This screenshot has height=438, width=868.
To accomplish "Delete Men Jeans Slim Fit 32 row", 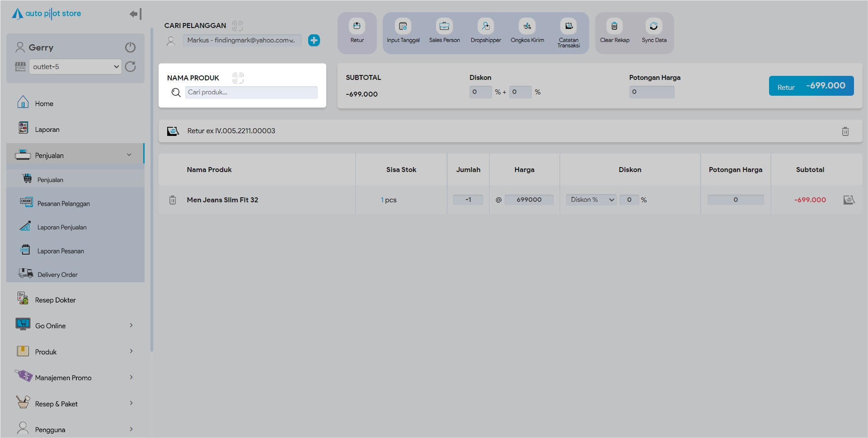I will 173,200.
